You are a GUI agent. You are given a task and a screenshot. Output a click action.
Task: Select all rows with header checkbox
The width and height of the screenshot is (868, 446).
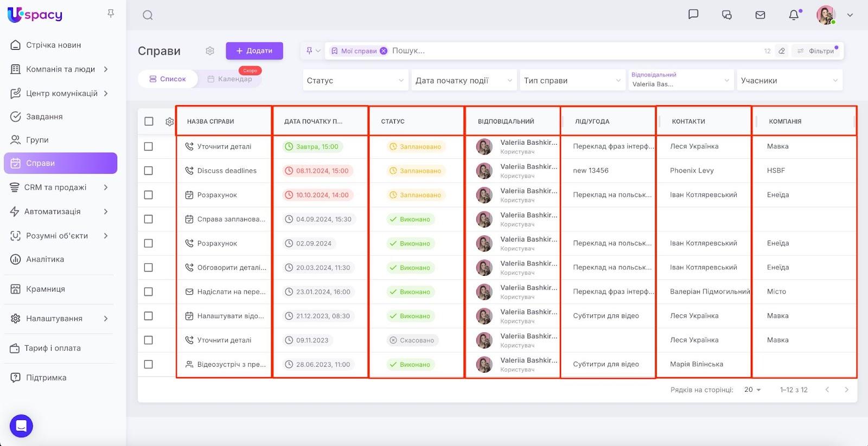149,121
